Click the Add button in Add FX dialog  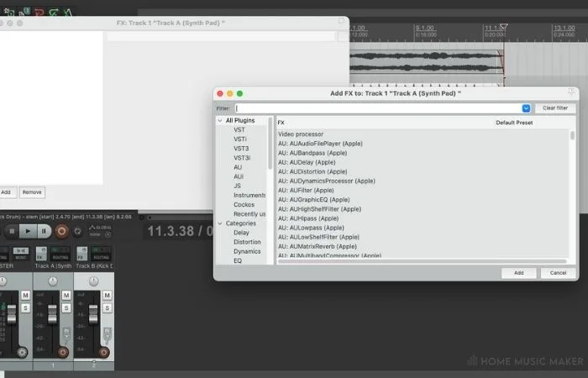518,273
